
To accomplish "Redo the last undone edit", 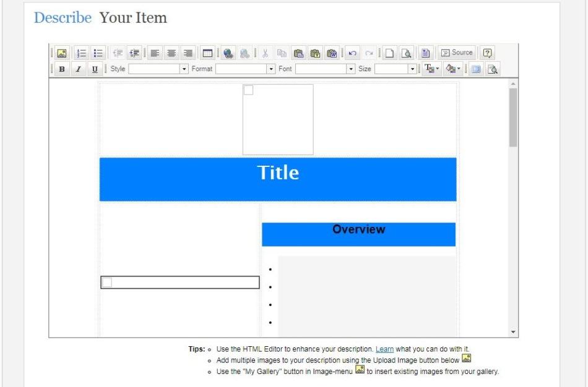I will tap(369, 53).
